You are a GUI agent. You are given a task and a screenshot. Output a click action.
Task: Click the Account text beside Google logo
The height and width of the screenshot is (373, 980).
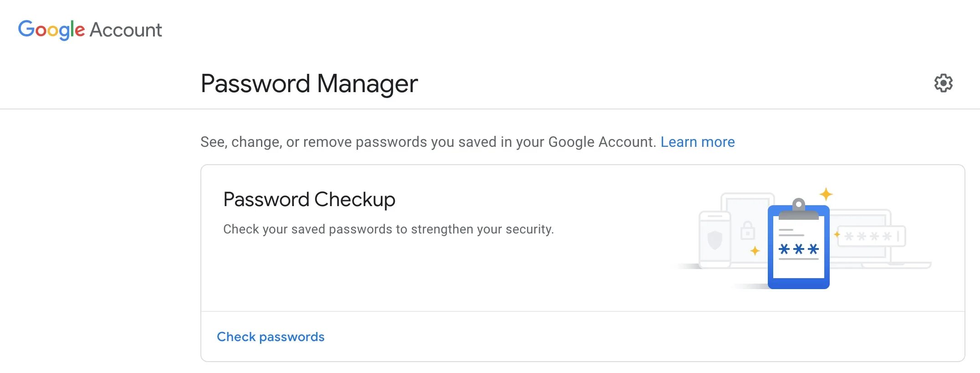click(x=126, y=30)
